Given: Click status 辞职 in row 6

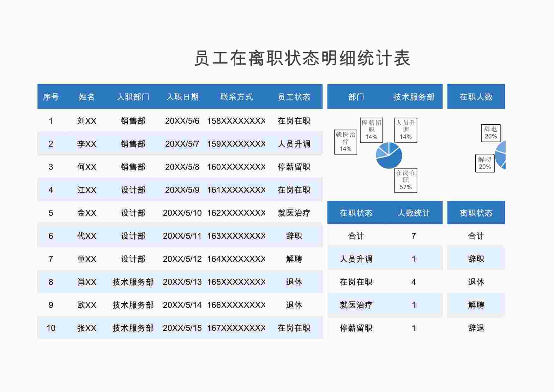Looking at the screenshot, I should pos(294,236).
